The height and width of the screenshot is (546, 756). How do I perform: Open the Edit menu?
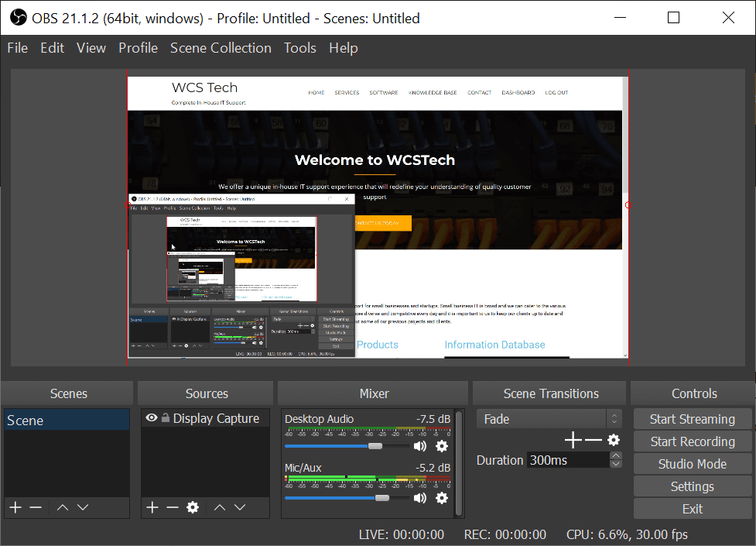coord(52,48)
